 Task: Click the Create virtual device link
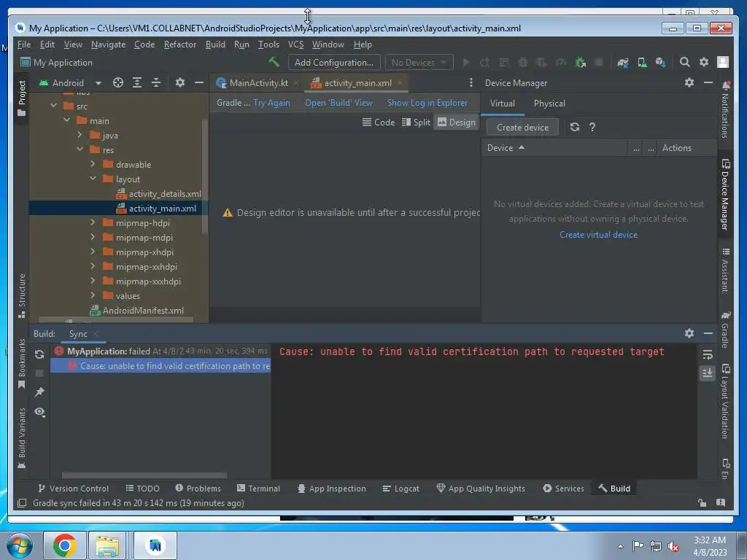tap(598, 234)
